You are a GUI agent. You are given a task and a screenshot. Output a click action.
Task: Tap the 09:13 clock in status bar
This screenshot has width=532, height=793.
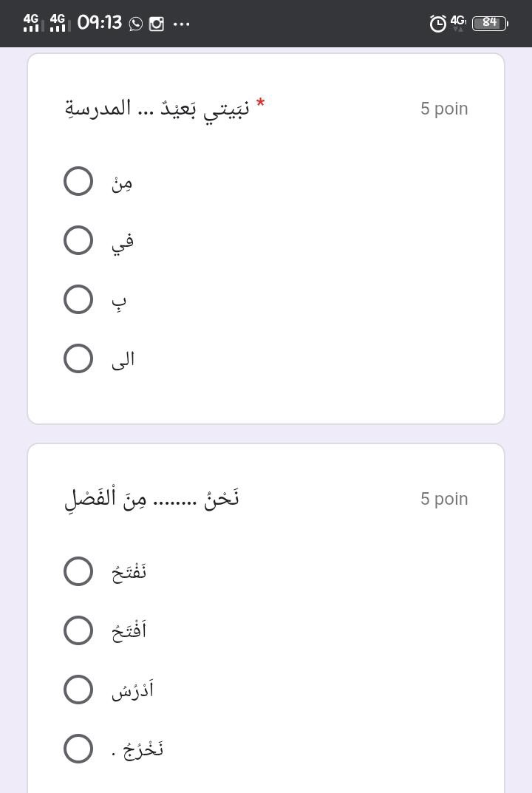99,23
